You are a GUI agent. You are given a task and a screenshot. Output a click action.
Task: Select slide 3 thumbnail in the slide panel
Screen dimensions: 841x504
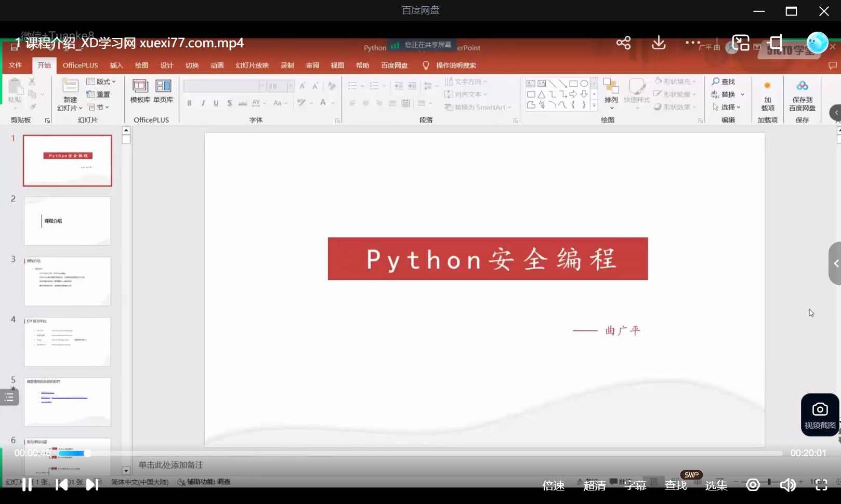pos(67,281)
